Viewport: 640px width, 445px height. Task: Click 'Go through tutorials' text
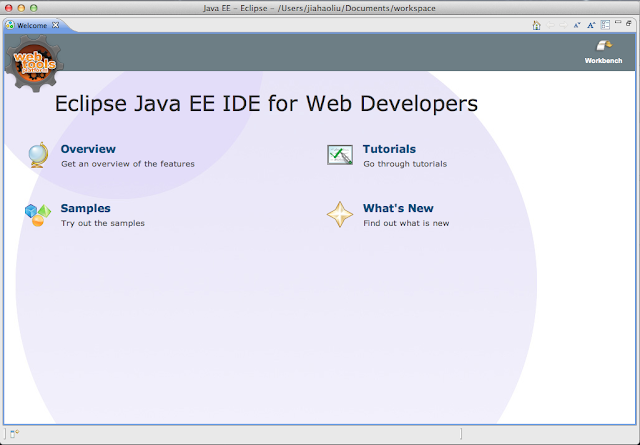pyautogui.click(x=405, y=164)
